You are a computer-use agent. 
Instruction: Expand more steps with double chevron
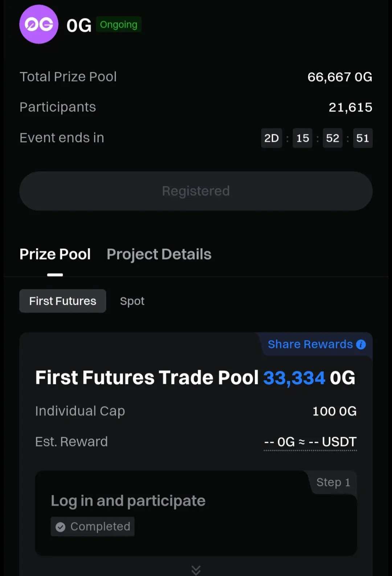pyautogui.click(x=196, y=570)
